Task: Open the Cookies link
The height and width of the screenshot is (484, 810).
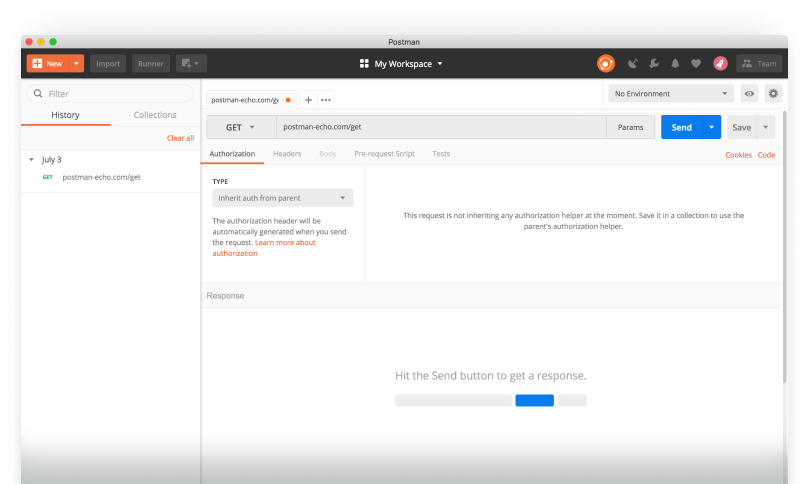Action: [738, 155]
